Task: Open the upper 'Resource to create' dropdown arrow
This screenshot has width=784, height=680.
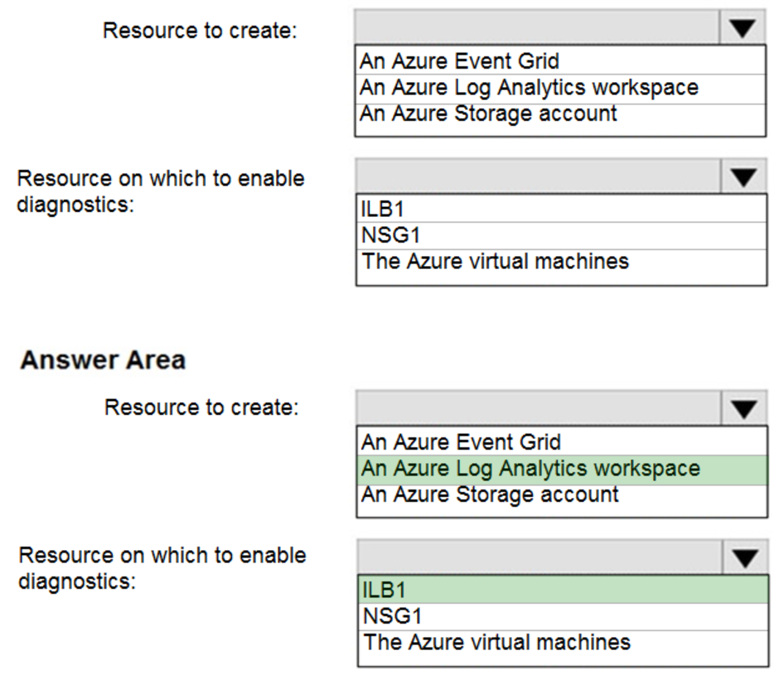Action: click(x=743, y=28)
